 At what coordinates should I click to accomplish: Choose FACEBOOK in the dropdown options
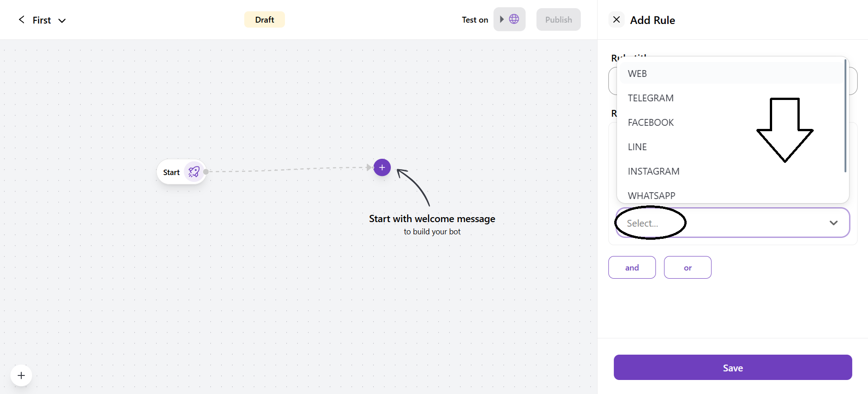[650, 123]
